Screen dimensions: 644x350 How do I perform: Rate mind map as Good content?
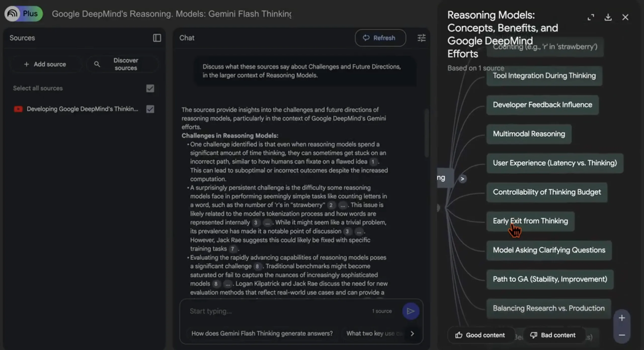click(480, 335)
